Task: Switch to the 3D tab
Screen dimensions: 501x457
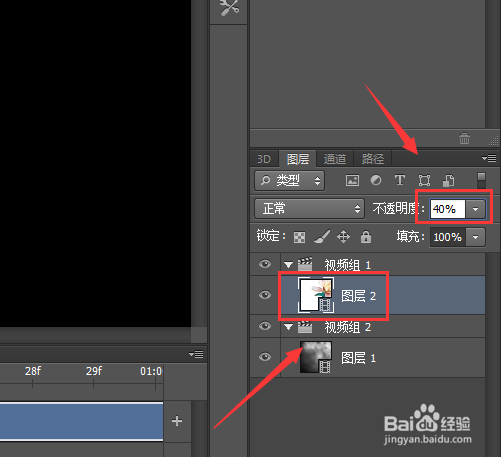Action: [264, 159]
